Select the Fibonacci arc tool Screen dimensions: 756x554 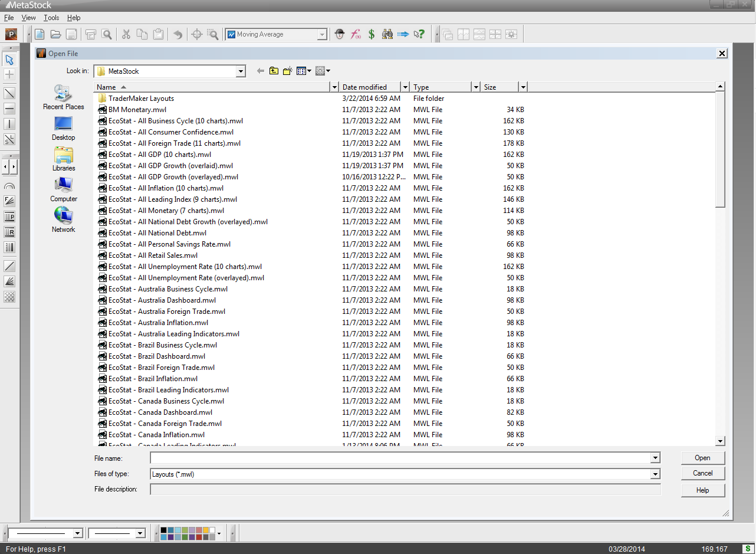(9, 186)
